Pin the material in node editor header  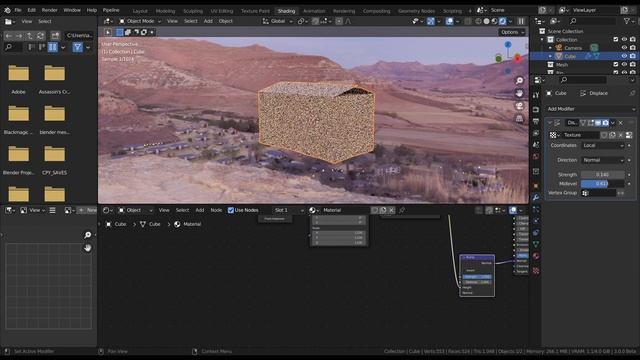[x=402, y=210]
